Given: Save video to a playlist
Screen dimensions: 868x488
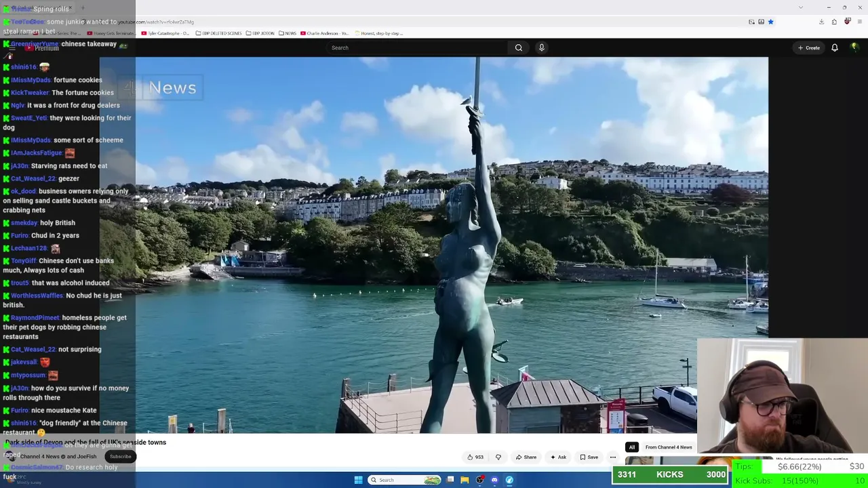Looking at the screenshot, I should (589, 457).
